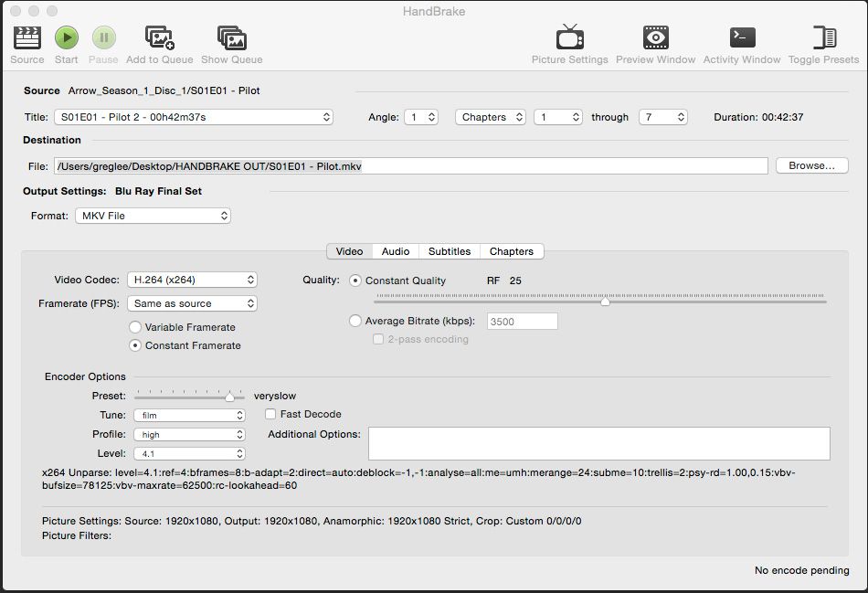Click the destination File path field
This screenshot has width=868, height=593.
coord(411,166)
